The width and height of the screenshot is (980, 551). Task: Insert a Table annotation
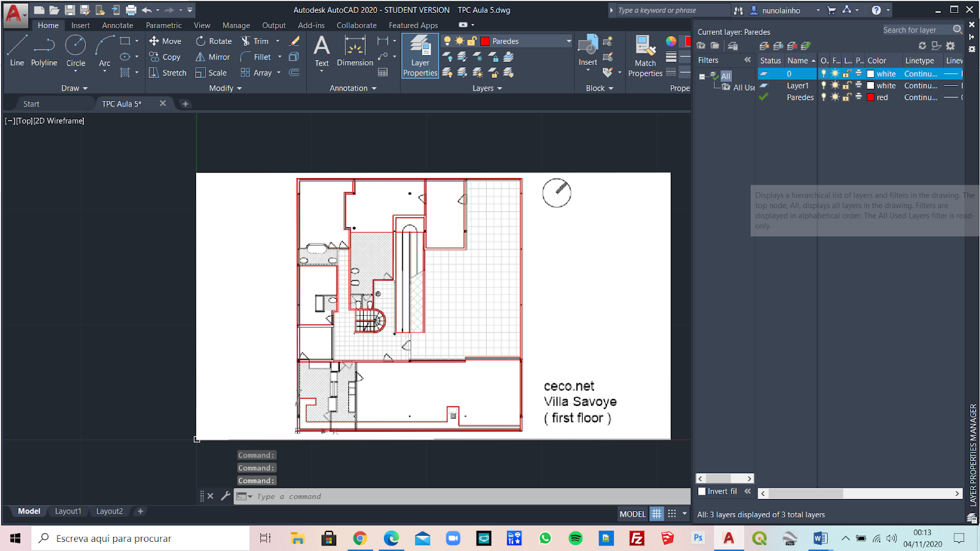coord(383,73)
